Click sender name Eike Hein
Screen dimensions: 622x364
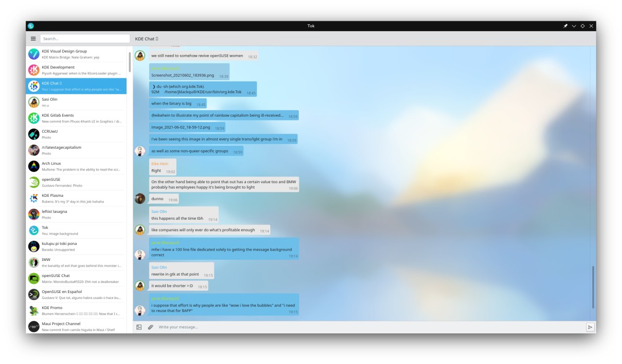click(159, 164)
